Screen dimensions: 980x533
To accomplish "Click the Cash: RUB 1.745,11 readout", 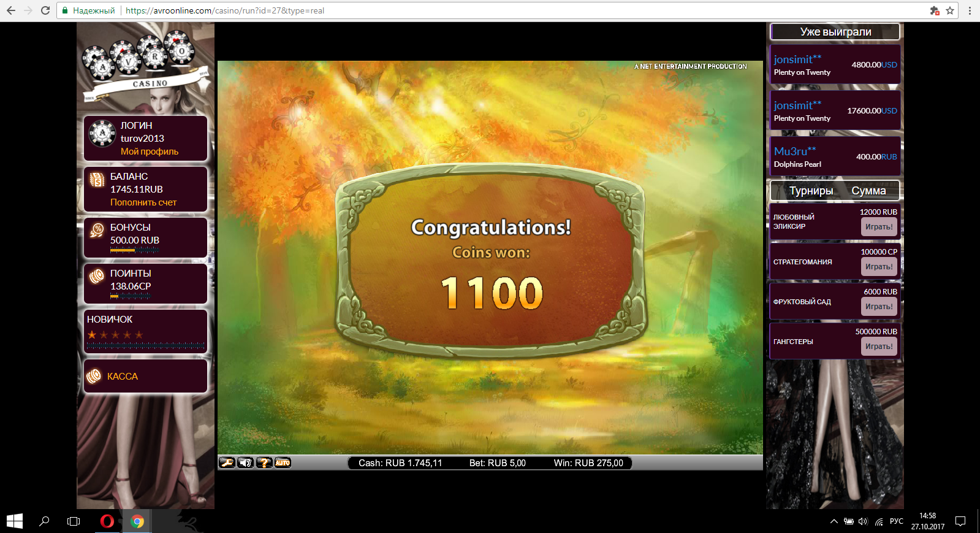I will click(400, 463).
